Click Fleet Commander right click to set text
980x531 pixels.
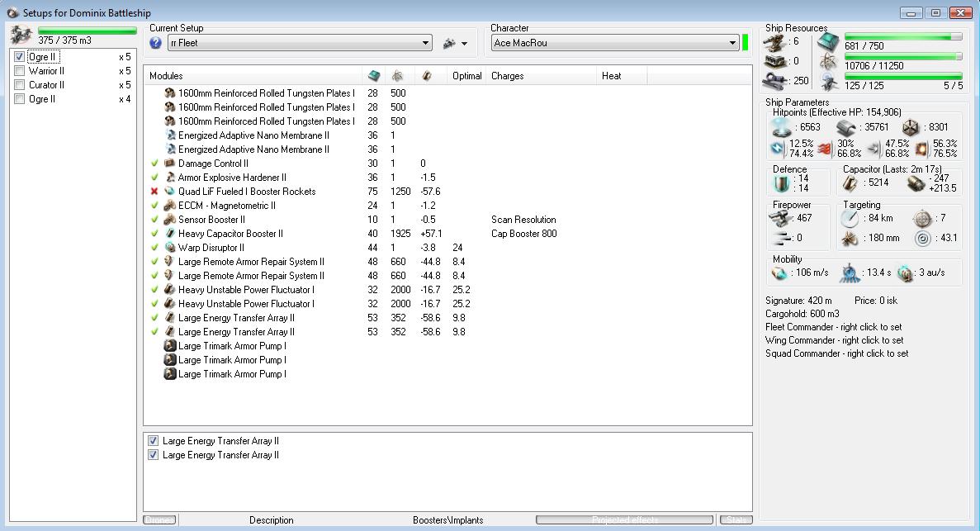click(833, 327)
